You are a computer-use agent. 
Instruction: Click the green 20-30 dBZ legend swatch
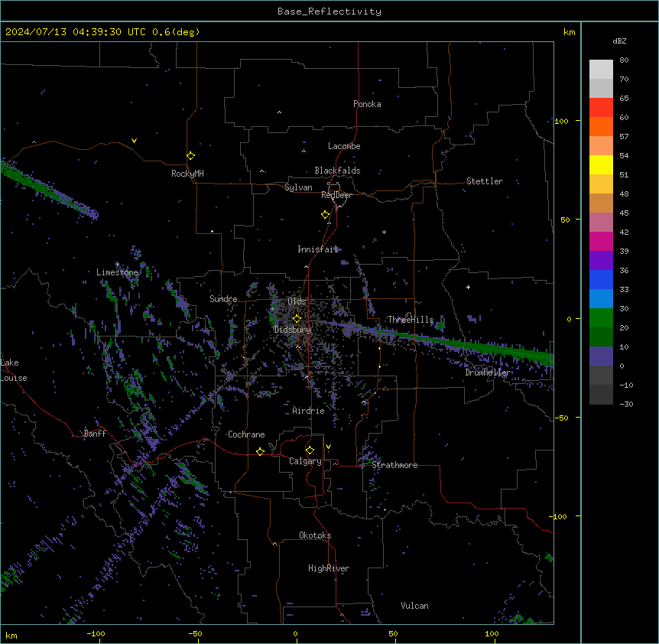pyautogui.click(x=601, y=318)
